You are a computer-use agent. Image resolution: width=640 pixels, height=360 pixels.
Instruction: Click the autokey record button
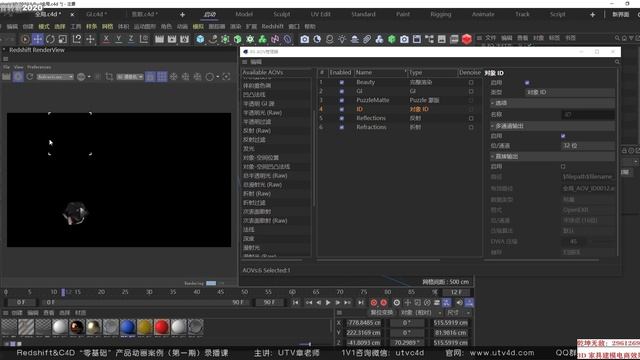(x=384, y=302)
